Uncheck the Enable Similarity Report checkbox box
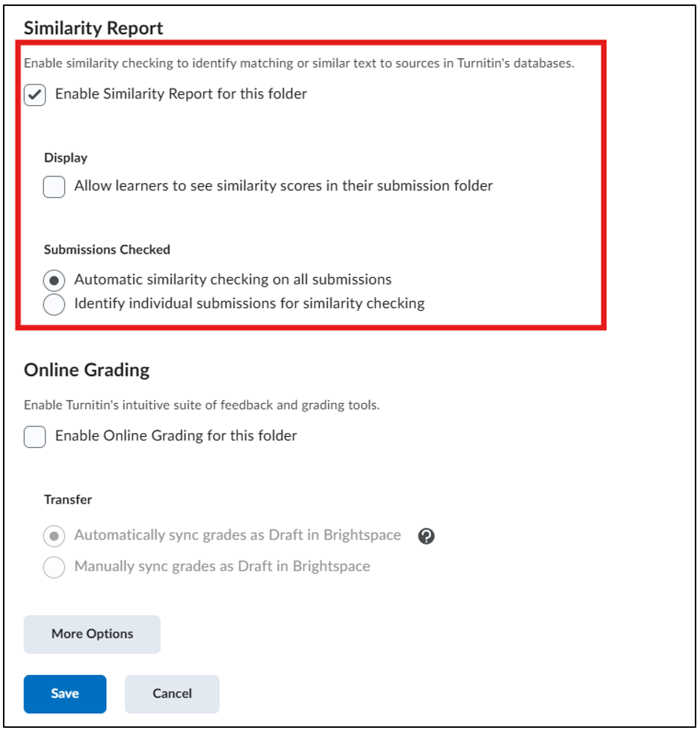 pos(35,95)
